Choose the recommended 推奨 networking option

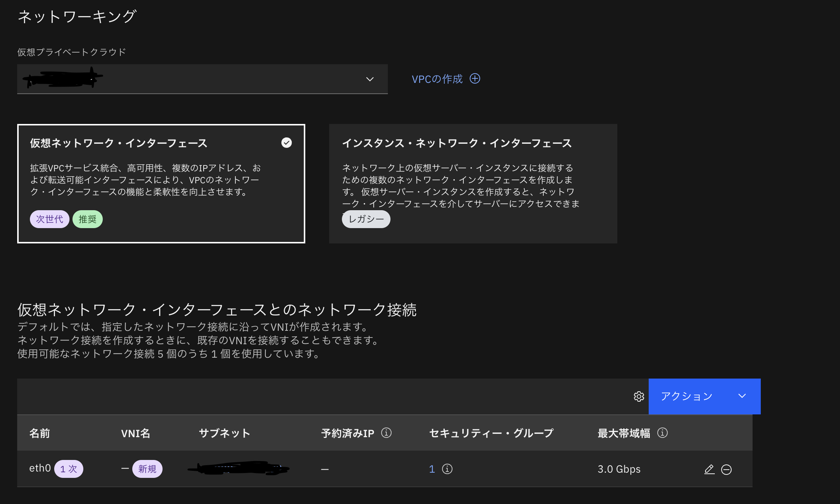click(x=87, y=219)
